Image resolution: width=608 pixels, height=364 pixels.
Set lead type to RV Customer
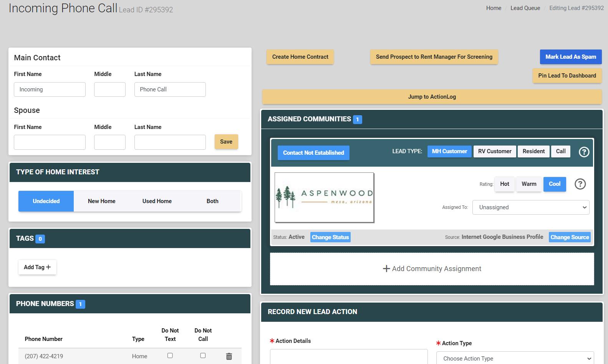point(495,151)
